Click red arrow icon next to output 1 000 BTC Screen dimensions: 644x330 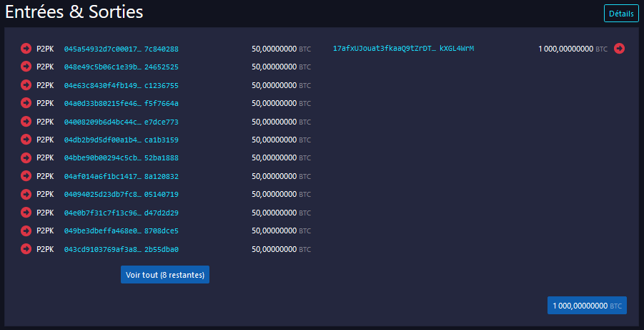pyautogui.click(x=620, y=49)
